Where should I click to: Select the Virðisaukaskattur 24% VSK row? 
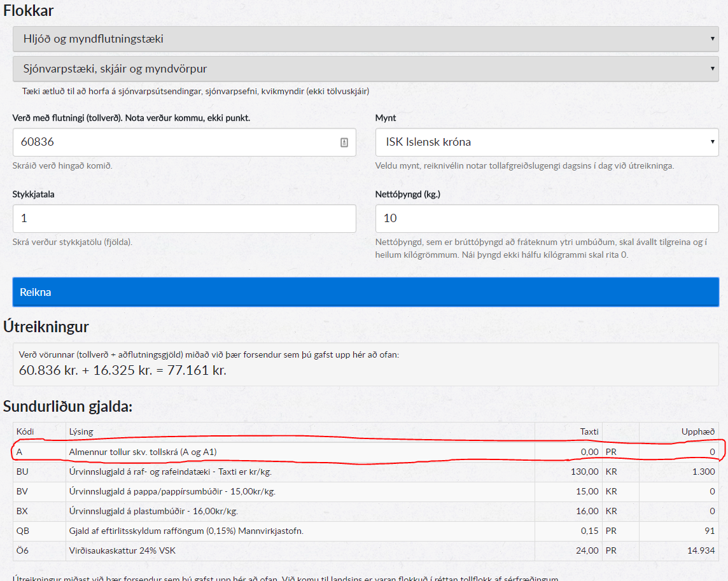click(x=299, y=550)
